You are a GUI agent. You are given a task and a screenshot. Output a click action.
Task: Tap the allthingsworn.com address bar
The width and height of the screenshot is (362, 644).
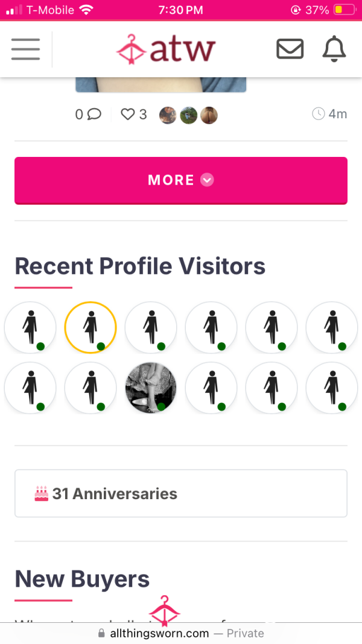point(181,633)
